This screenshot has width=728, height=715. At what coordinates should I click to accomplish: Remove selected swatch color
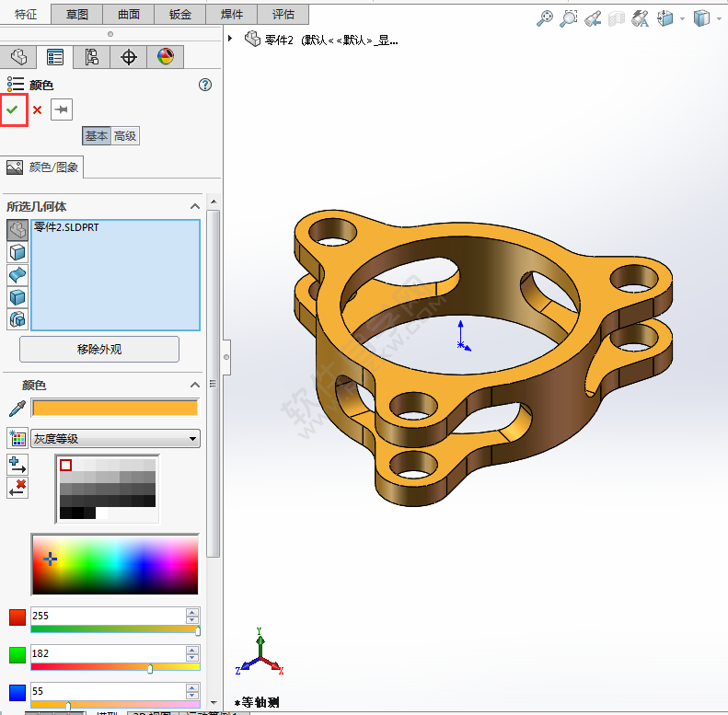17,488
